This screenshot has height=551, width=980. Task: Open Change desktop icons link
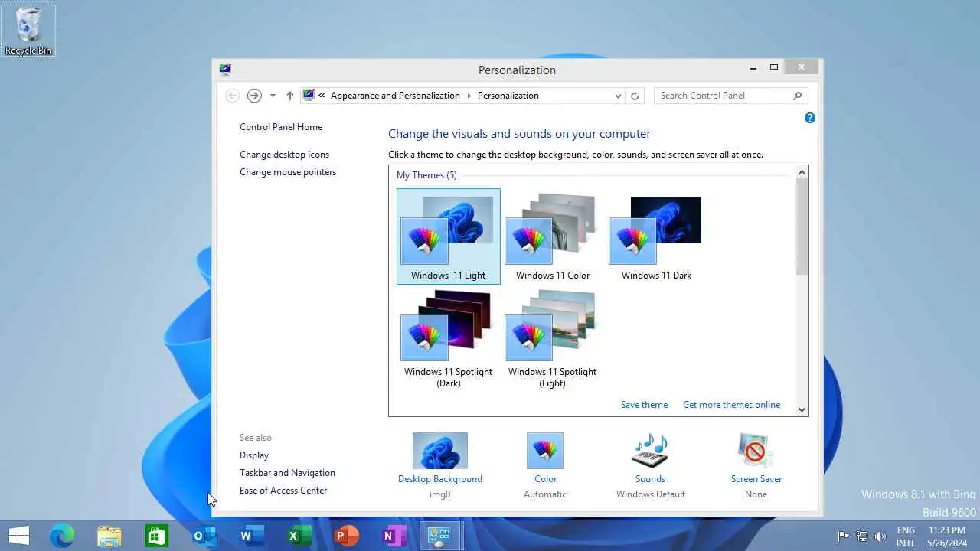[284, 155]
